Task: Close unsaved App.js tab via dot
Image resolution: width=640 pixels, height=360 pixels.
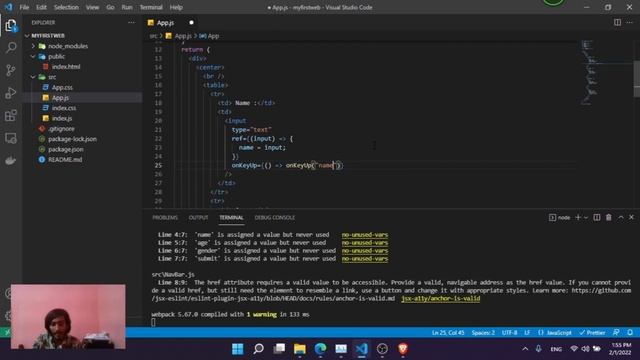Action: 191,23
